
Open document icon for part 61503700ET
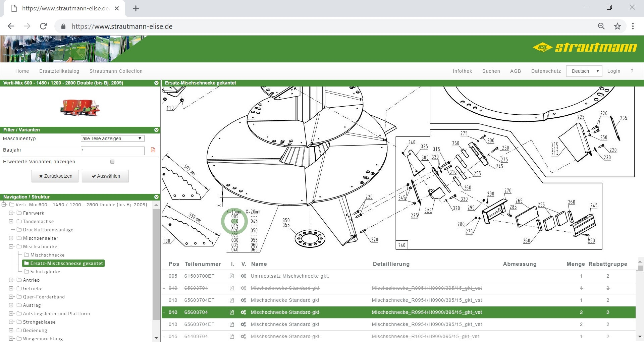(x=232, y=276)
